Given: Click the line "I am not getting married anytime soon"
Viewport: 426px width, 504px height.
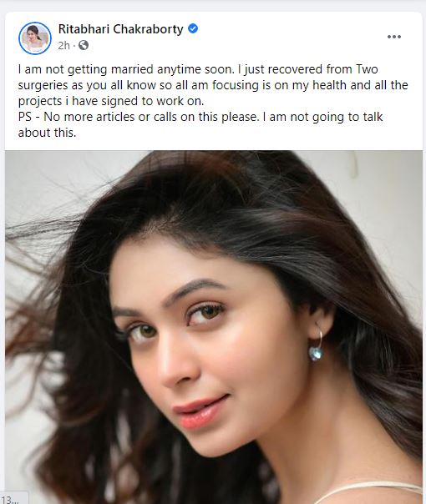Looking at the screenshot, I should point(126,69).
